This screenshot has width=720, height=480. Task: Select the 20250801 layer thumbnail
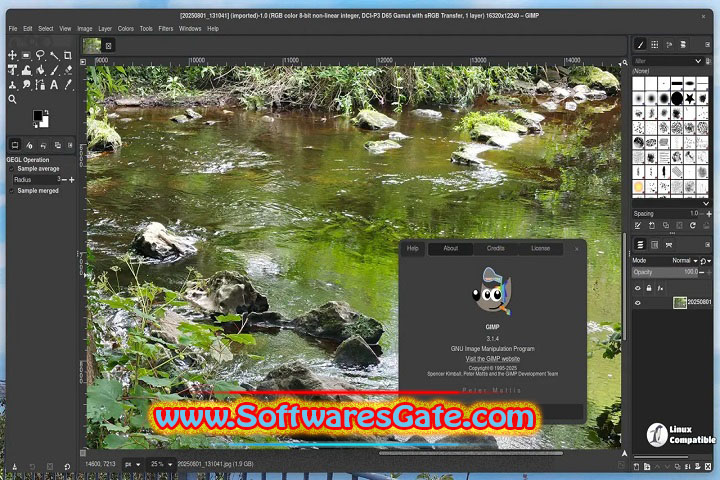point(680,302)
